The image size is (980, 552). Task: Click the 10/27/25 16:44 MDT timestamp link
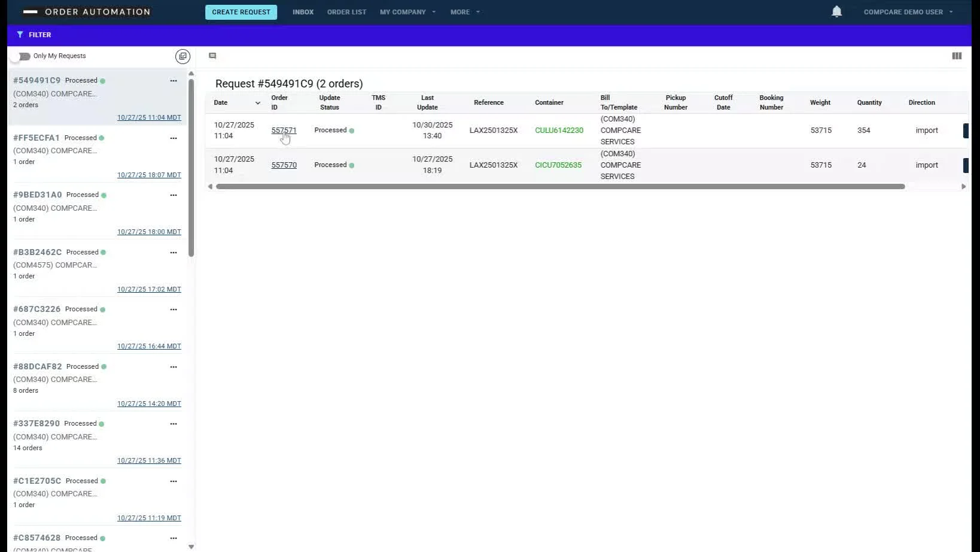149,347
